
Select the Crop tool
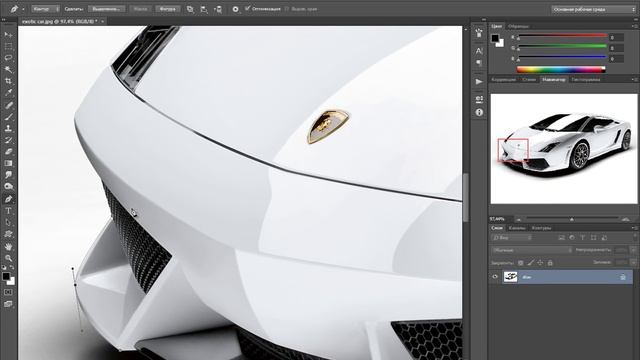click(8, 81)
